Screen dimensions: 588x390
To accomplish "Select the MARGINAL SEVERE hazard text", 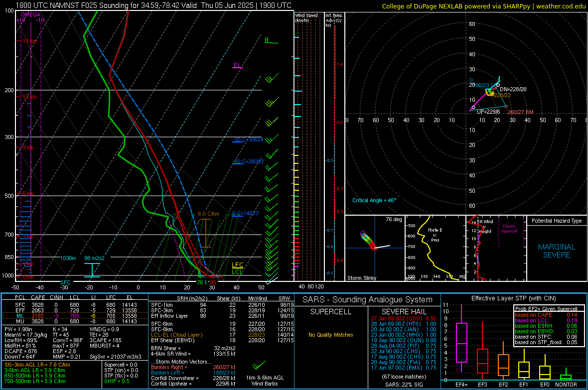I will (x=557, y=251).
